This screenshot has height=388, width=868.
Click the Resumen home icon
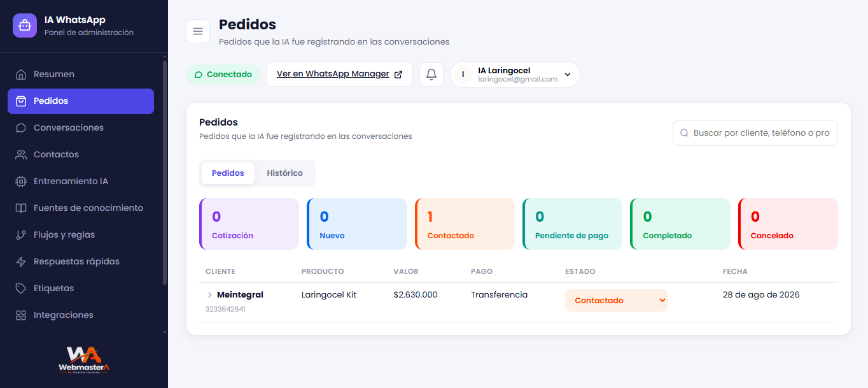point(21,75)
